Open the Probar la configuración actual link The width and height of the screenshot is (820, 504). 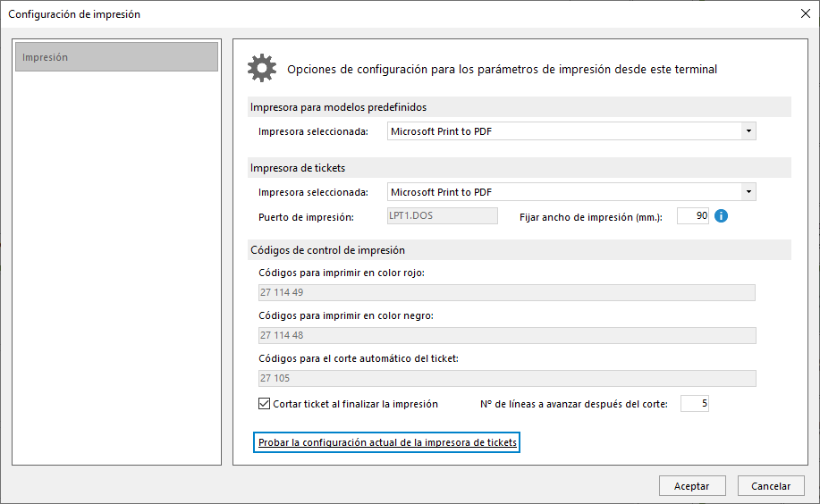coord(387,442)
